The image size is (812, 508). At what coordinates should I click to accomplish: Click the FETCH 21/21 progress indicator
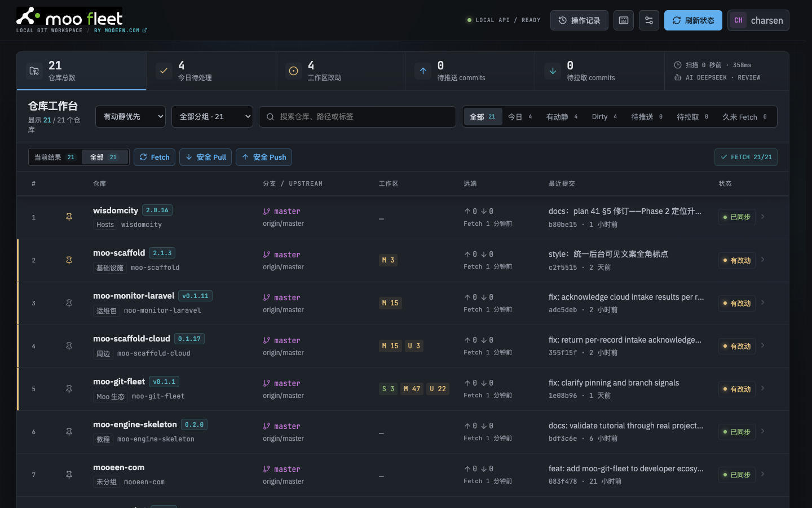tap(746, 157)
